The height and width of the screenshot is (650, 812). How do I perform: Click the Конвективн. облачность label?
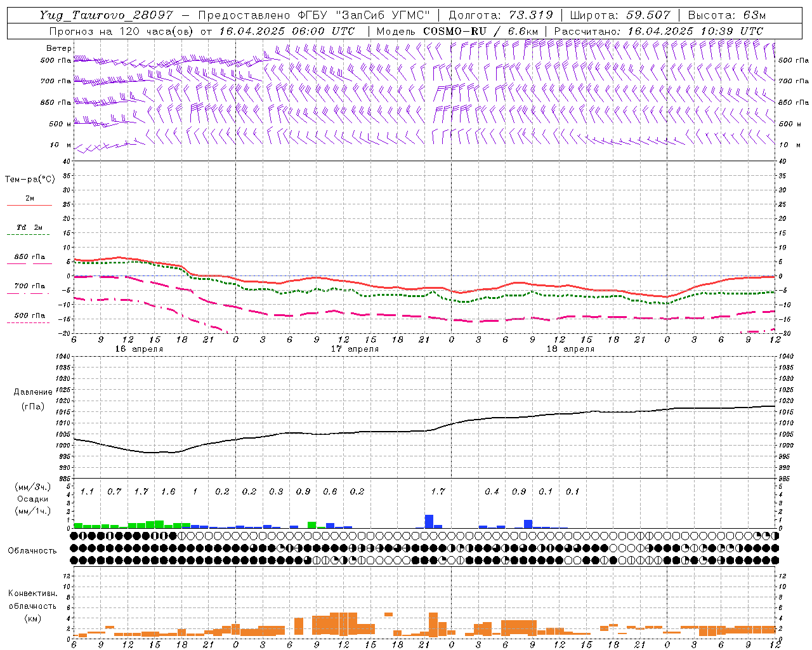32,600
